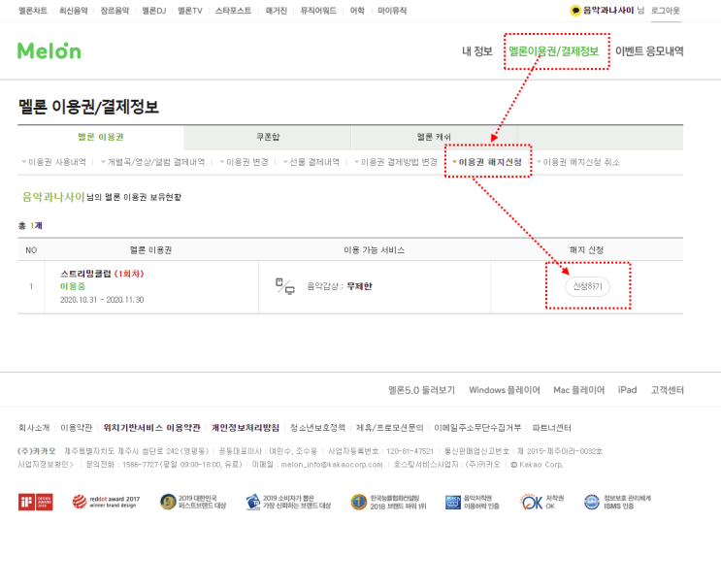Switch to the 쿠폰함 tab
The width and height of the screenshot is (721, 588).
(268, 137)
